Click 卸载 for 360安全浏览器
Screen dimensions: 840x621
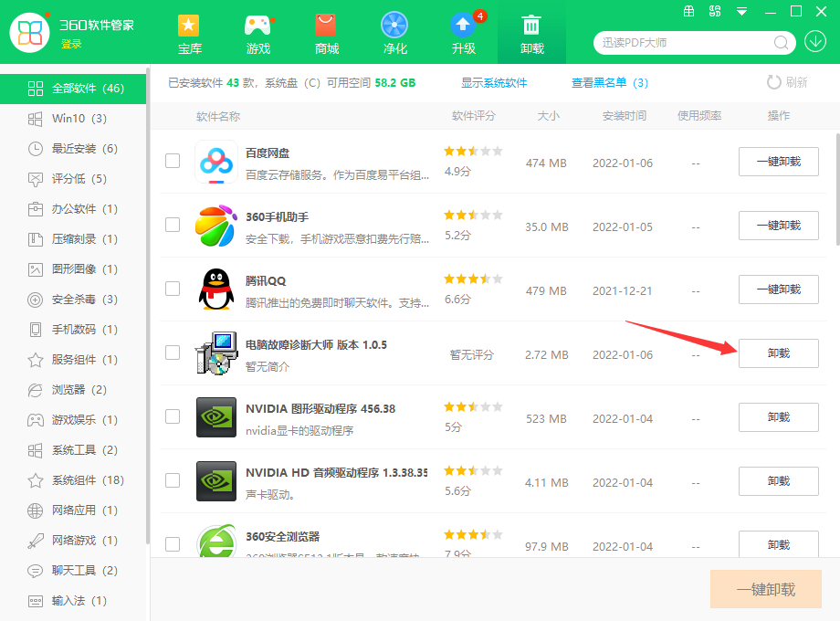(779, 544)
